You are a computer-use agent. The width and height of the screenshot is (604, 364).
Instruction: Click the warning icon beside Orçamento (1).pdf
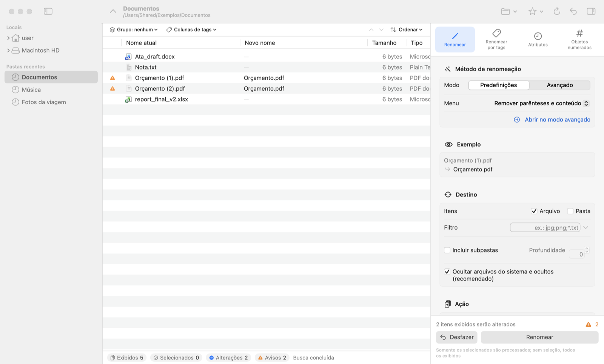point(112,78)
